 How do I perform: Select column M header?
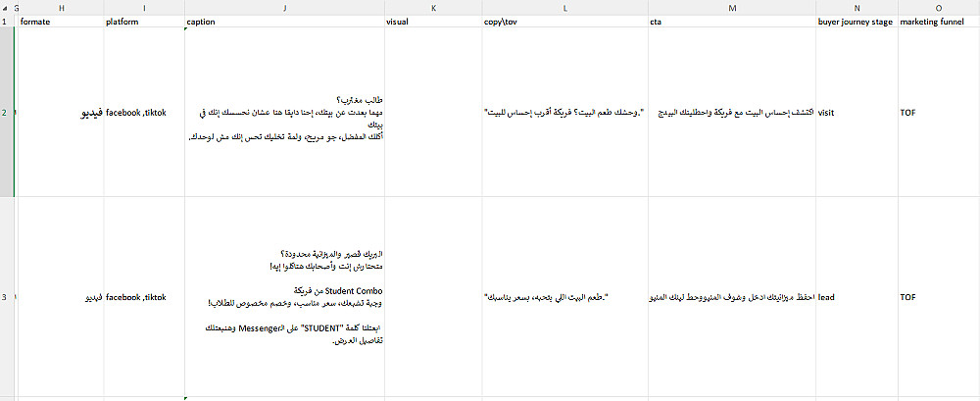(732, 8)
